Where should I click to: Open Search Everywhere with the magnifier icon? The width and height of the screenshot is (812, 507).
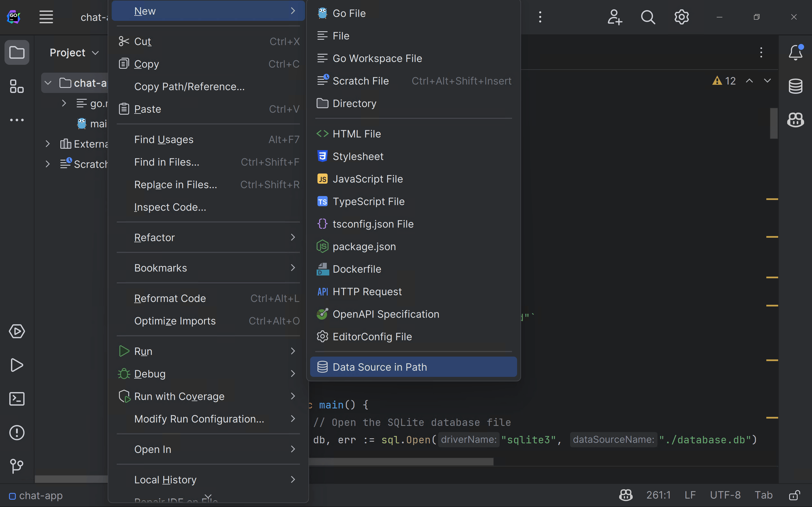point(648,17)
